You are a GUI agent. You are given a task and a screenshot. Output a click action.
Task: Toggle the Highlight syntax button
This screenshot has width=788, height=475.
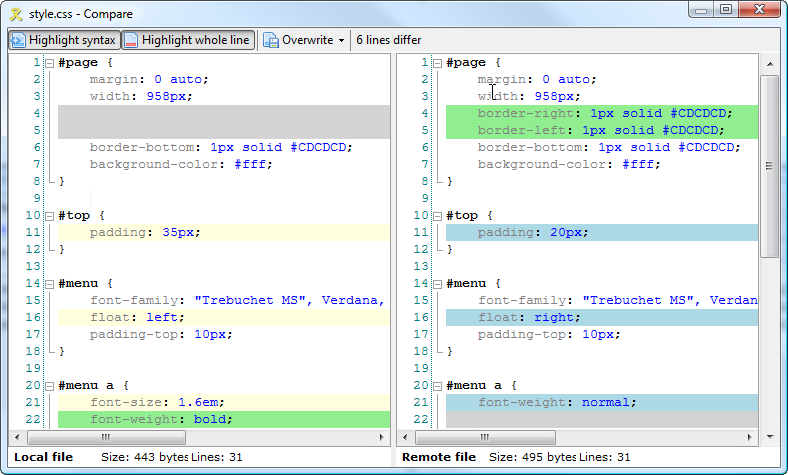pos(64,40)
